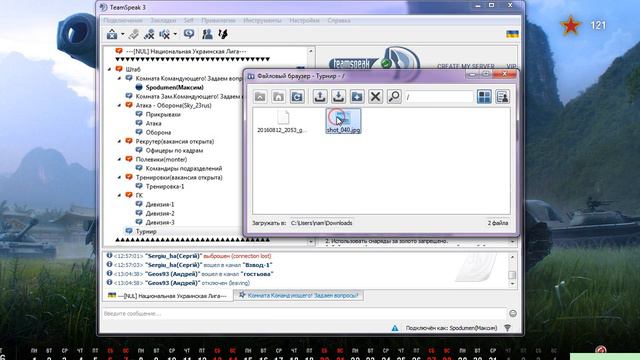The height and width of the screenshot is (360, 640).
Task: Open the Подключения menu
Action: point(123,20)
